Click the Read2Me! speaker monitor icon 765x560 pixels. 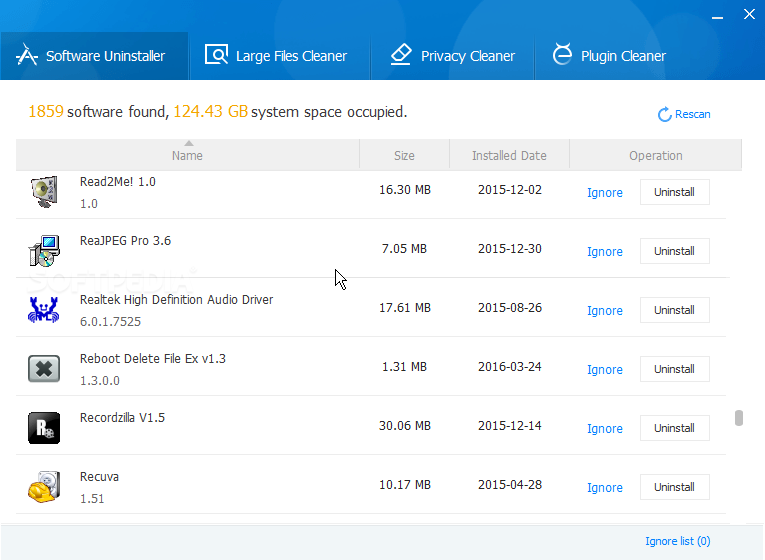(x=44, y=192)
